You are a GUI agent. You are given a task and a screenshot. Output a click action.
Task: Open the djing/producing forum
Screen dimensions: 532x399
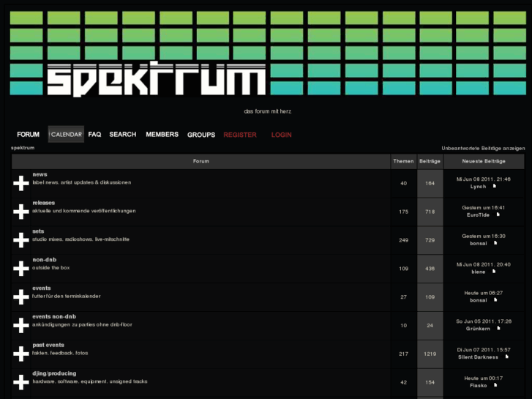54,373
